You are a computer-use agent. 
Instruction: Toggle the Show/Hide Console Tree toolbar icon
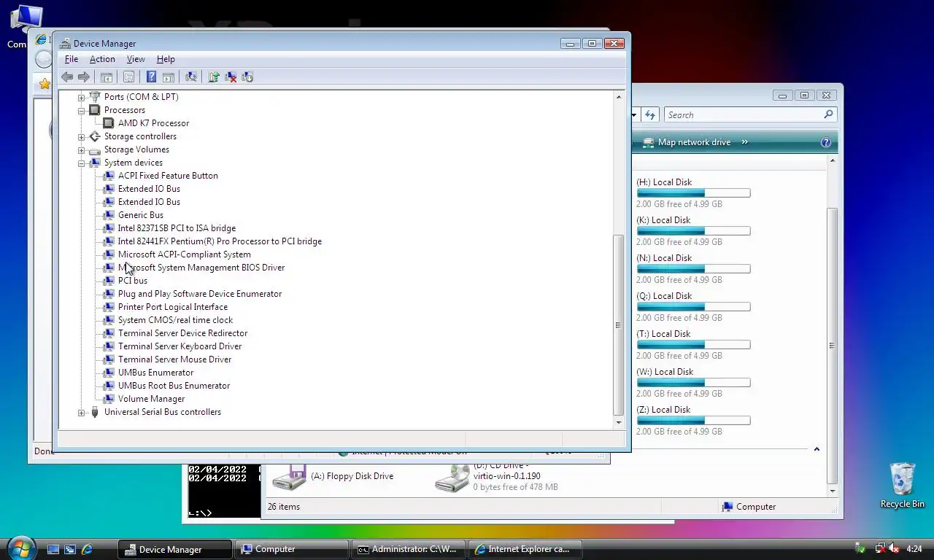[x=107, y=77]
